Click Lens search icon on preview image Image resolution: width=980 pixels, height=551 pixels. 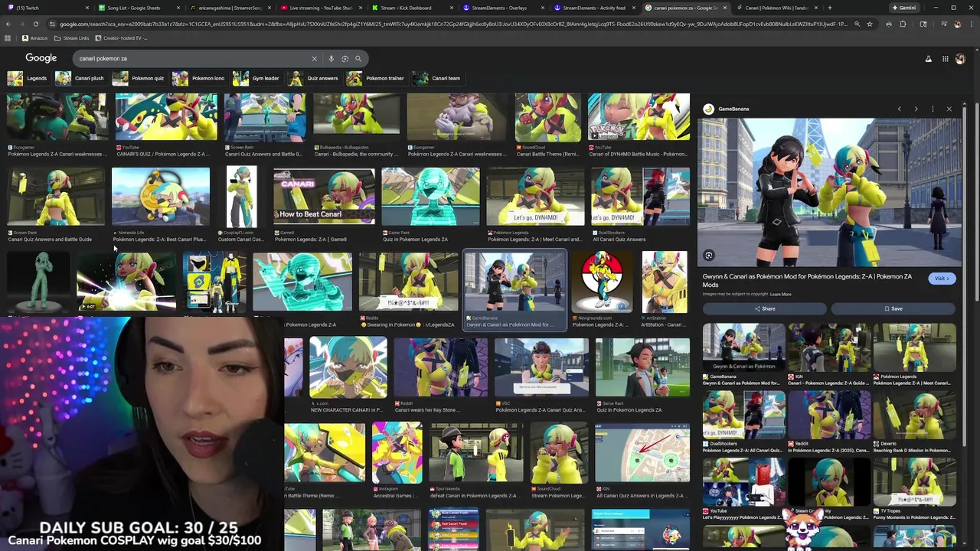(x=709, y=256)
